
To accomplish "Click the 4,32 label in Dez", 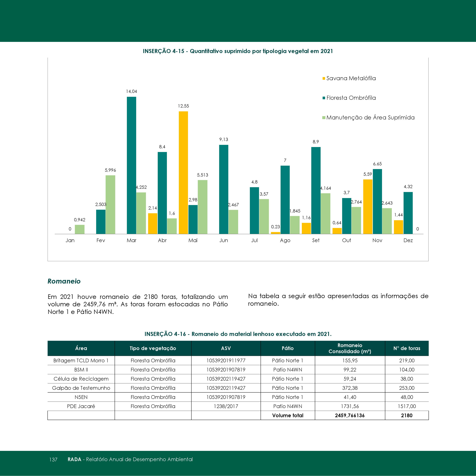I will [408, 187].
